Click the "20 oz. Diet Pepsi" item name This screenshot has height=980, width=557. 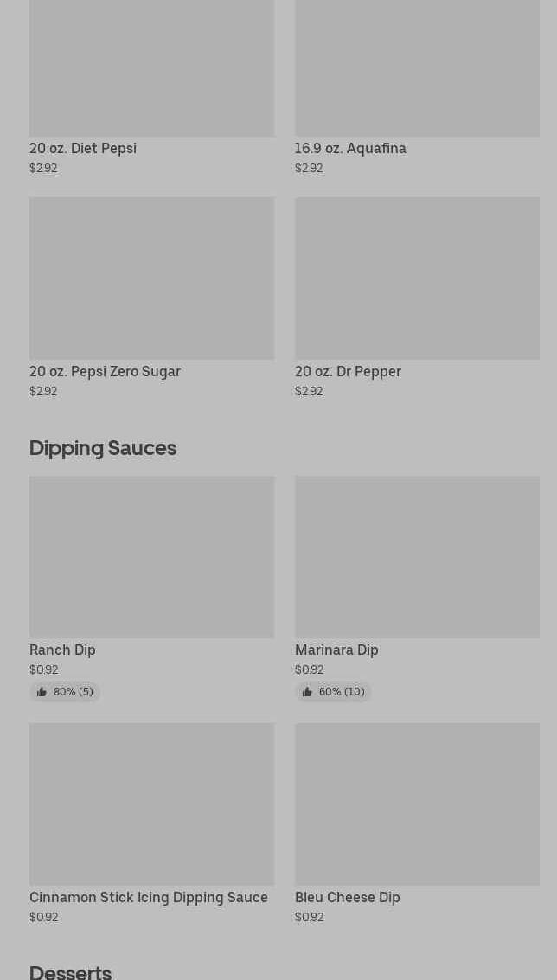coord(83,148)
